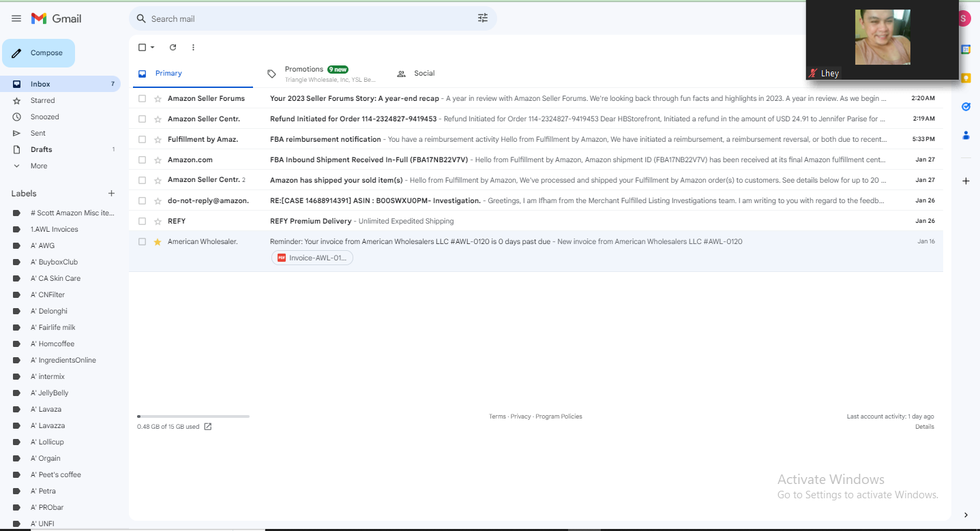Hide side panel chevron at bottom right

[966, 515]
